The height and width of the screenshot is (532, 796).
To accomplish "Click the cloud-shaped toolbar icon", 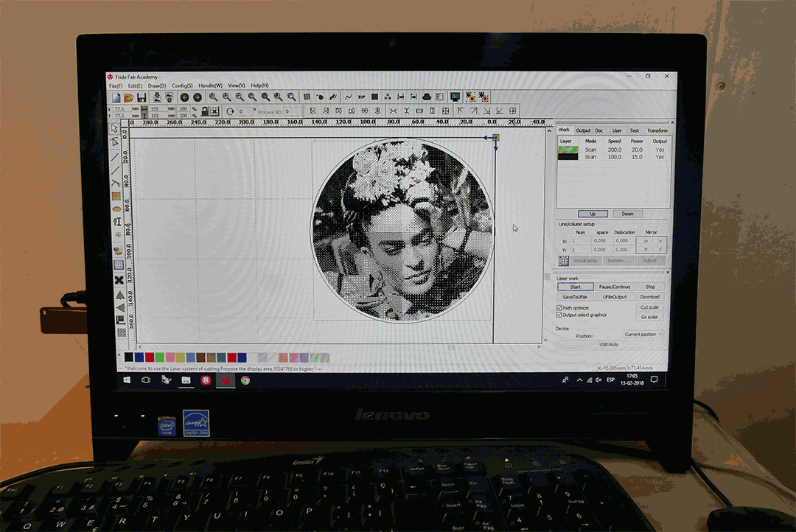I will pyautogui.click(x=427, y=97).
